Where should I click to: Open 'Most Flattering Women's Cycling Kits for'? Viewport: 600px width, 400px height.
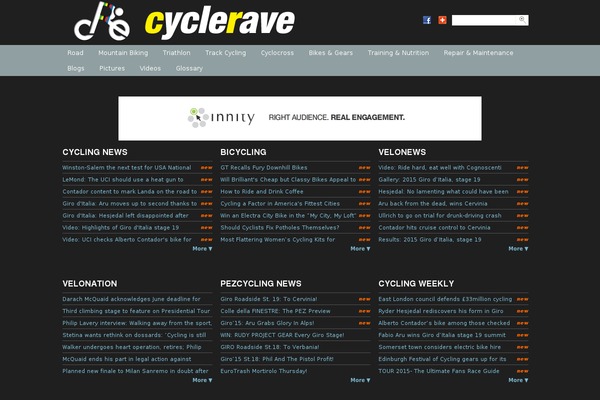coord(278,240)
